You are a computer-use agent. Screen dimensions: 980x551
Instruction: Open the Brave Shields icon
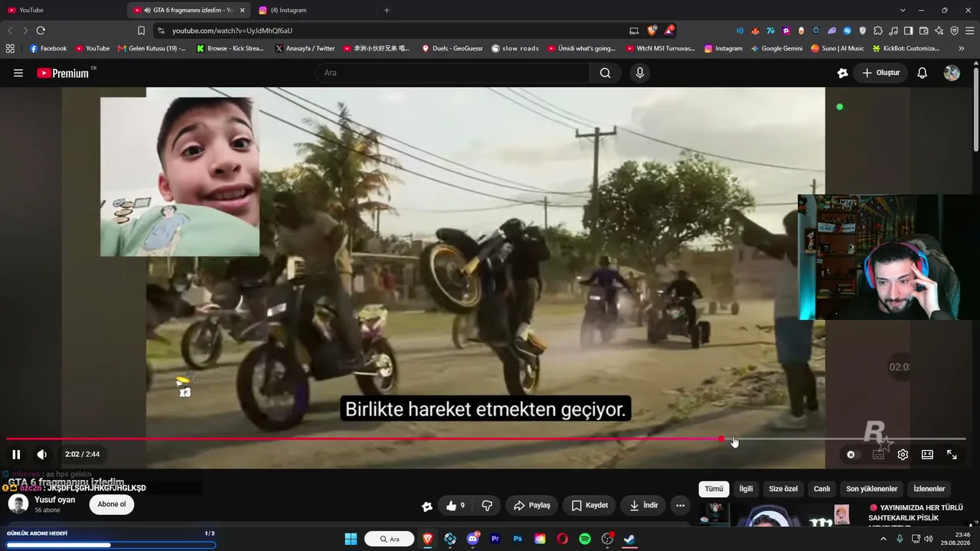point(652,31)
